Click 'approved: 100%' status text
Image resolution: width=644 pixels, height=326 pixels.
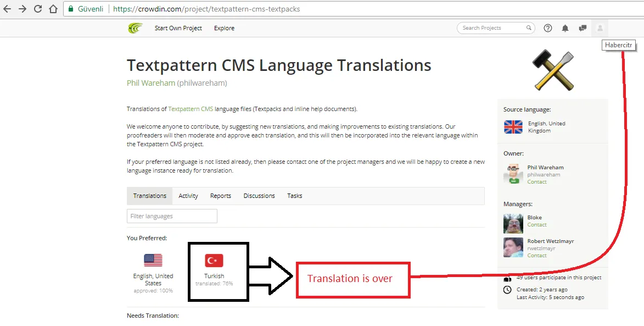click(153, 291)
